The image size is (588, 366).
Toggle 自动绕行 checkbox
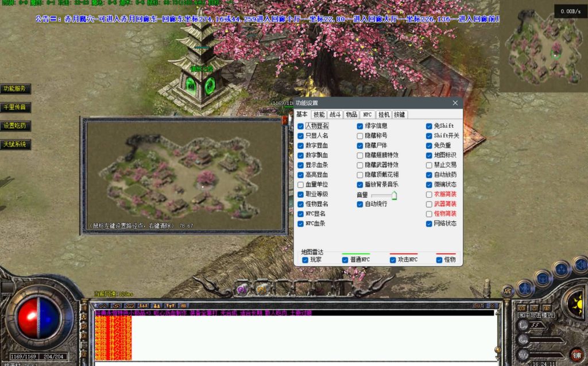tap(359, 204)
